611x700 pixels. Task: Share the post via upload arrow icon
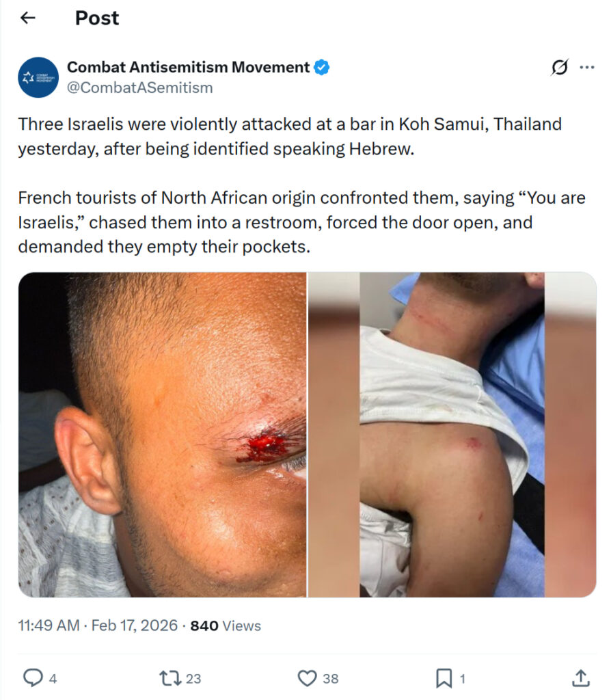(x=581, y=677)
